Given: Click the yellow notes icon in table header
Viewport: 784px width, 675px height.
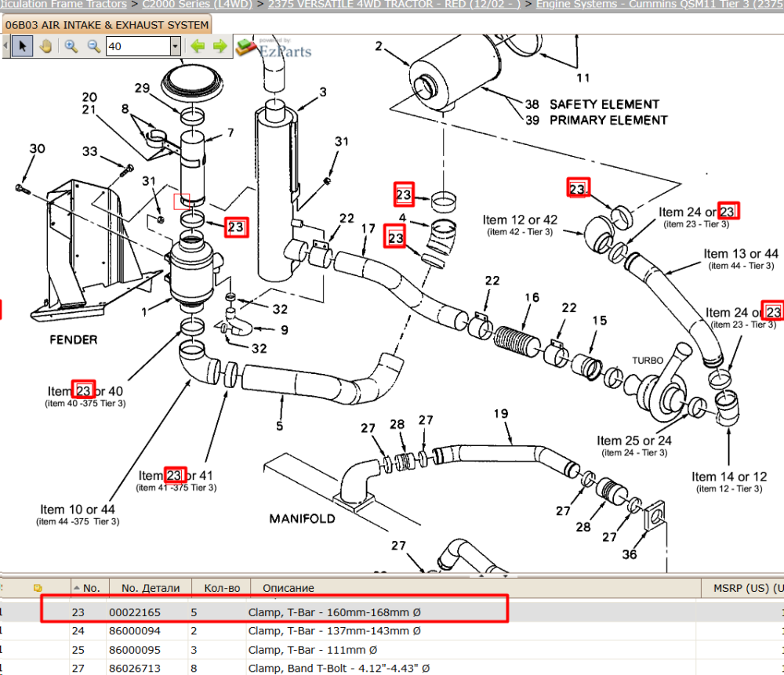Looking at the screenshot, I should click(x=38, y=588).
